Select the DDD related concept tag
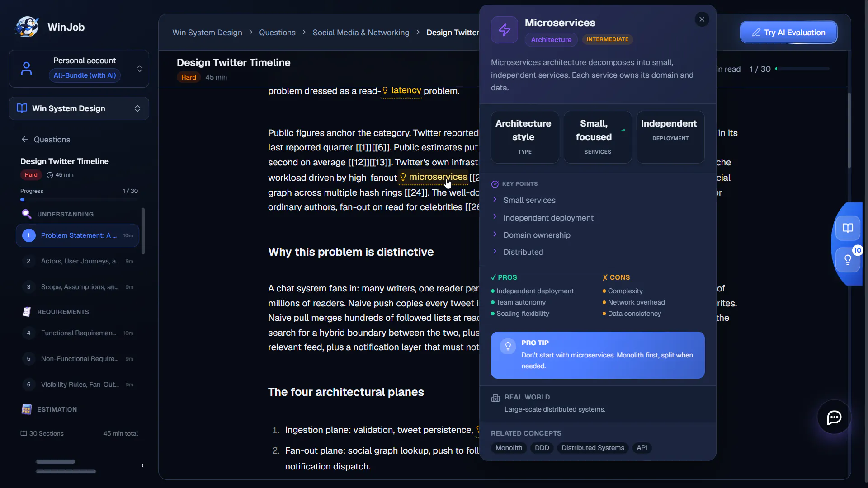 pos(542,448)
